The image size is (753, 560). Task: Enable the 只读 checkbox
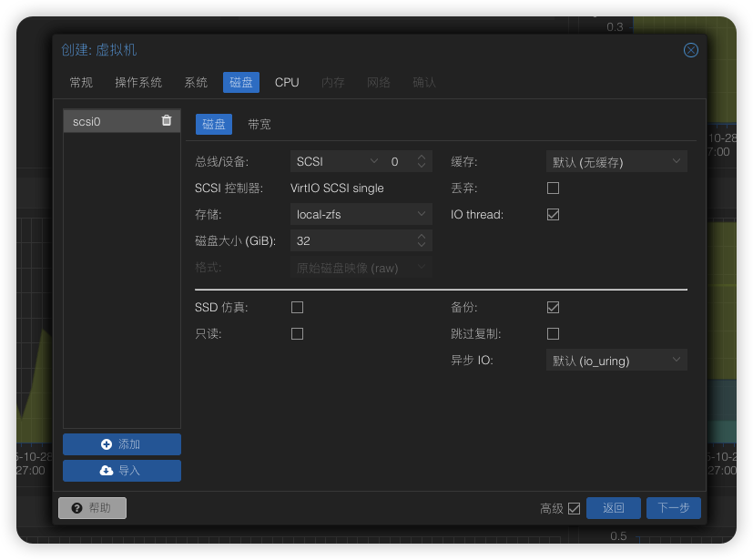click(x=297, y=334)
